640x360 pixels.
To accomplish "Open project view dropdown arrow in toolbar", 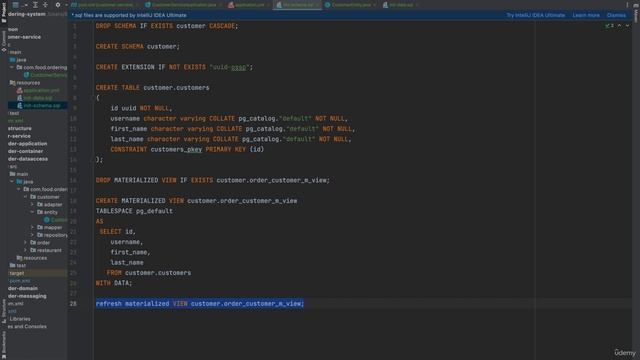I will coord(26,5).
